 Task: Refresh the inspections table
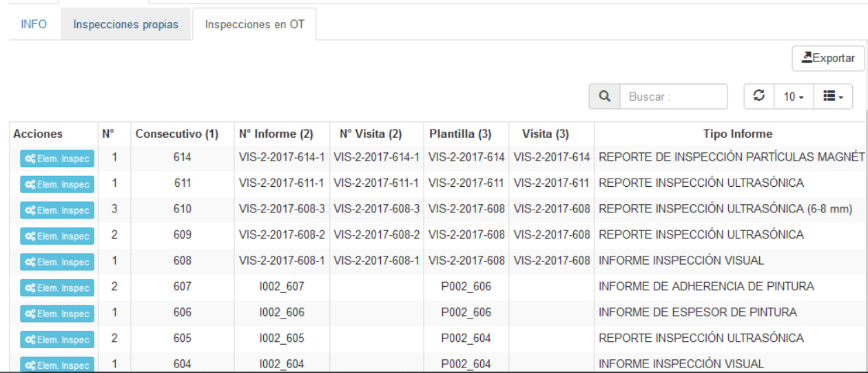point(759,97)
